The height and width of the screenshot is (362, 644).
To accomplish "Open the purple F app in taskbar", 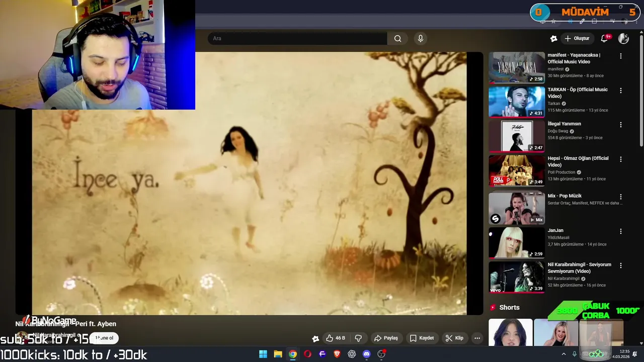I will coord(323,354).
